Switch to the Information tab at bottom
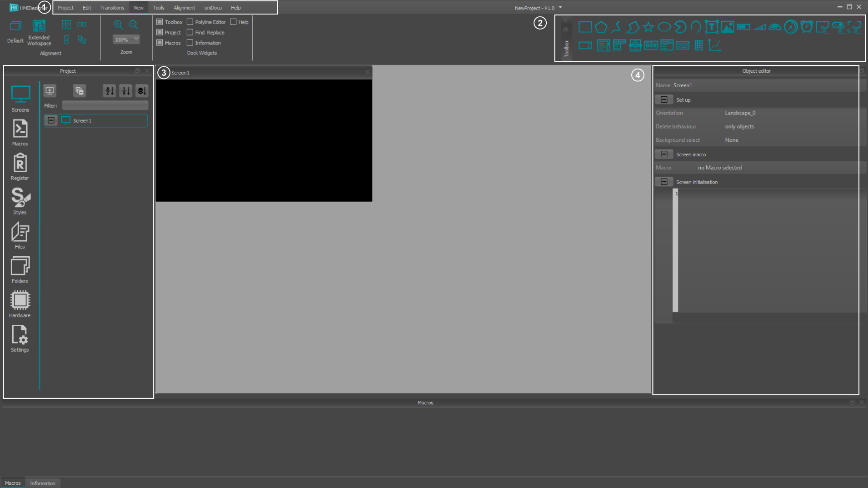 pos(42,483)
